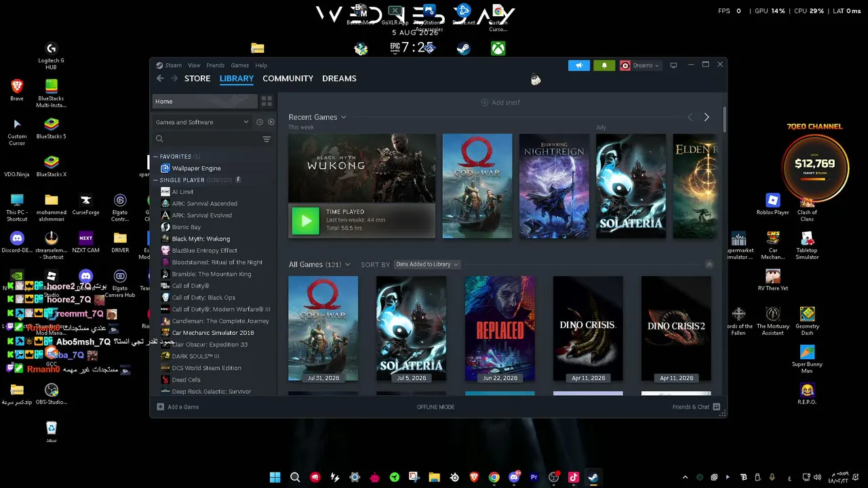Screen dimensions: 868x488
Task: Click the Add a Game link
Action: tap(183, 407)
